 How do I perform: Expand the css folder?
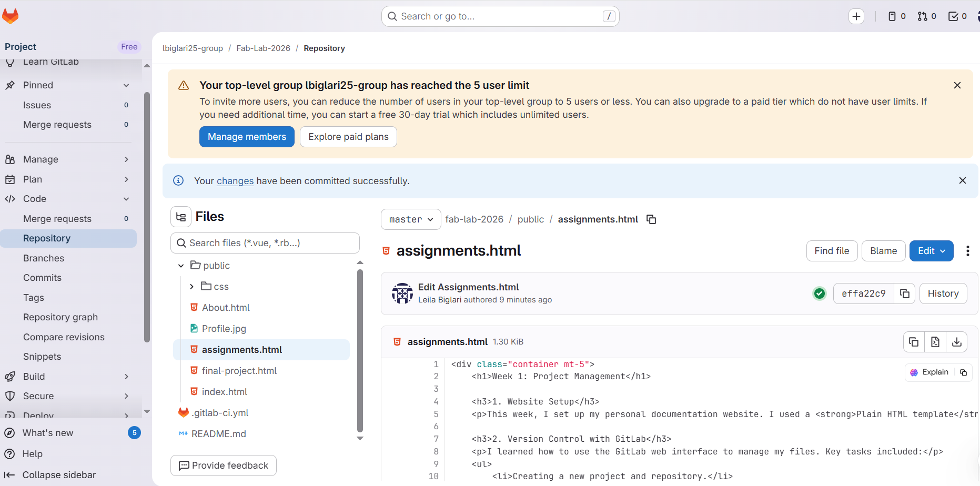191,287
